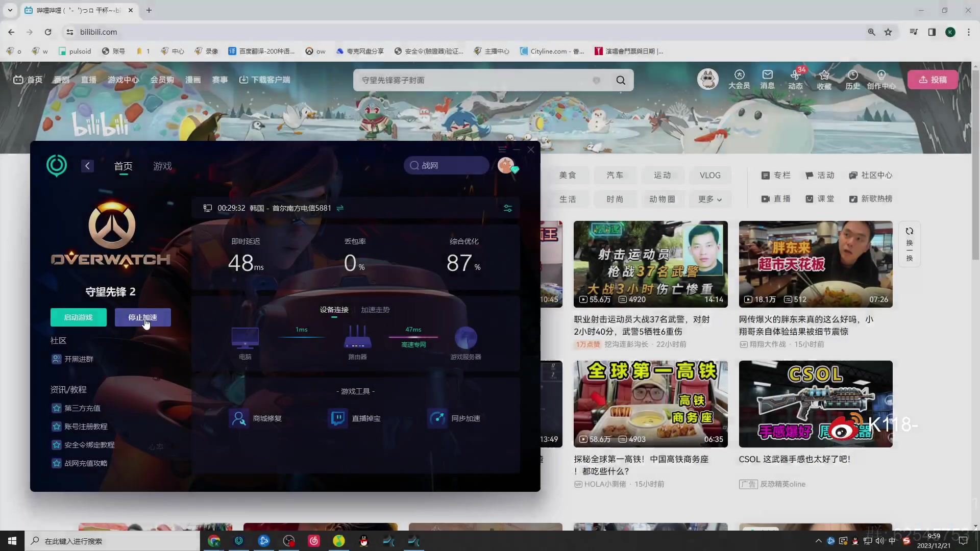Image resolution: width=980 pixels, height=551 pixels.
Task: Click the 启动游戏 button
Action: coord(78,317)
